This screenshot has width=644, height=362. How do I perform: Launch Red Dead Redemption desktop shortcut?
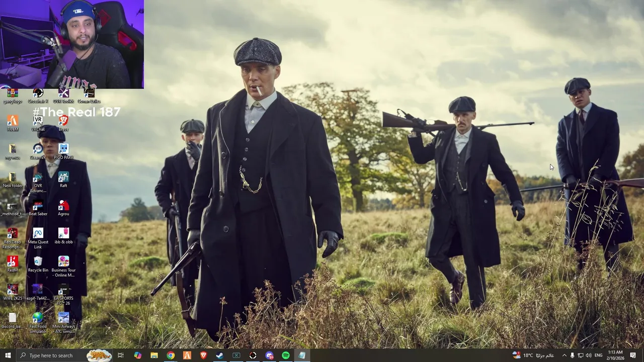point(13,238)
